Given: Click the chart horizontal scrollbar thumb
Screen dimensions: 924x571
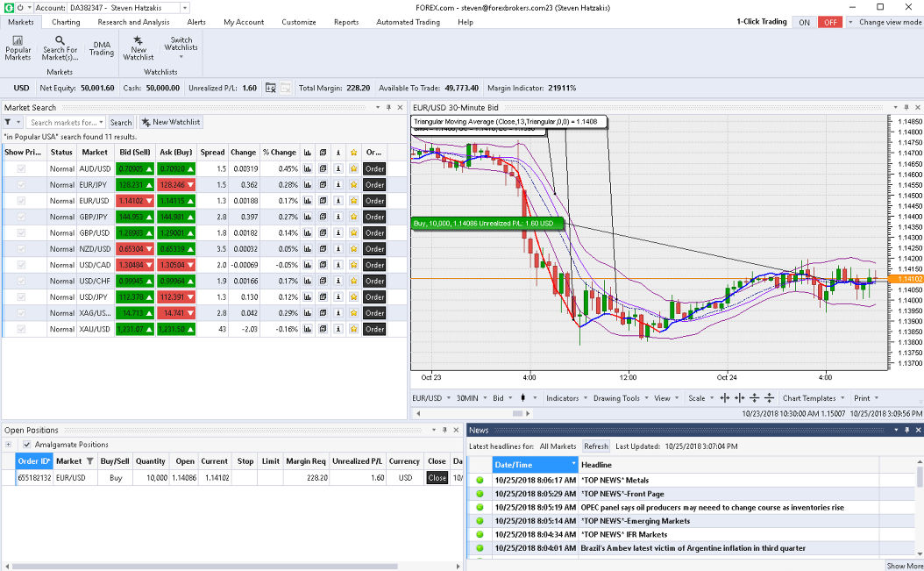Looking at the screenshot, I should (517, 413).
